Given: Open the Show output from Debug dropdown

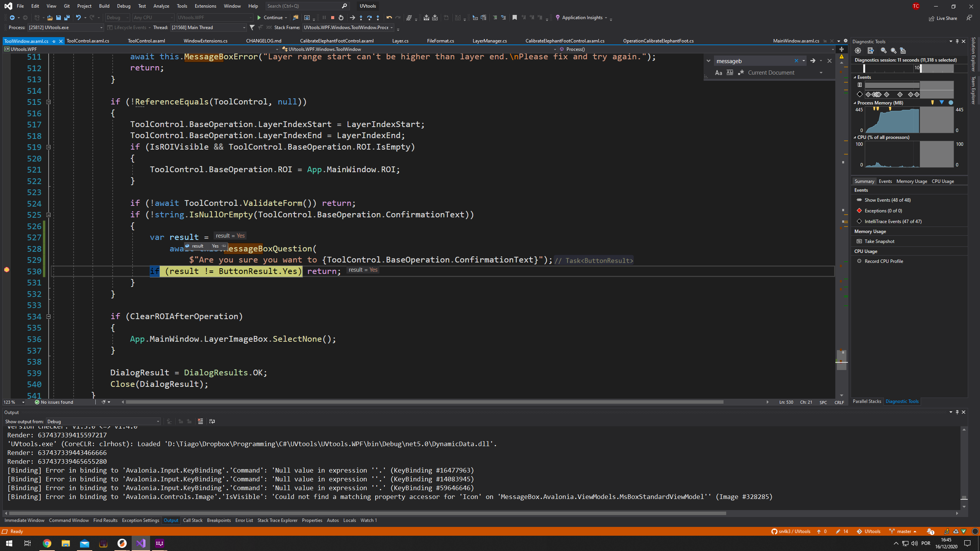Looking at the screenshot, I should [157, 421].
